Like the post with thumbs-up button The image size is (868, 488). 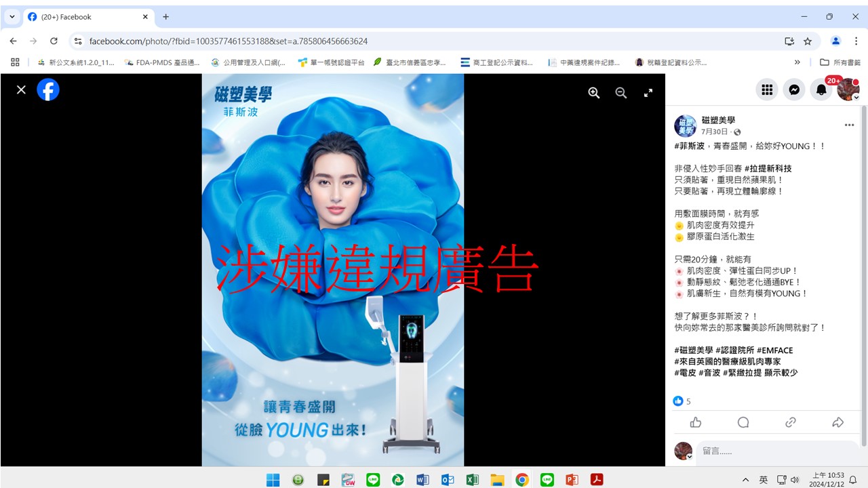point(696,422)
